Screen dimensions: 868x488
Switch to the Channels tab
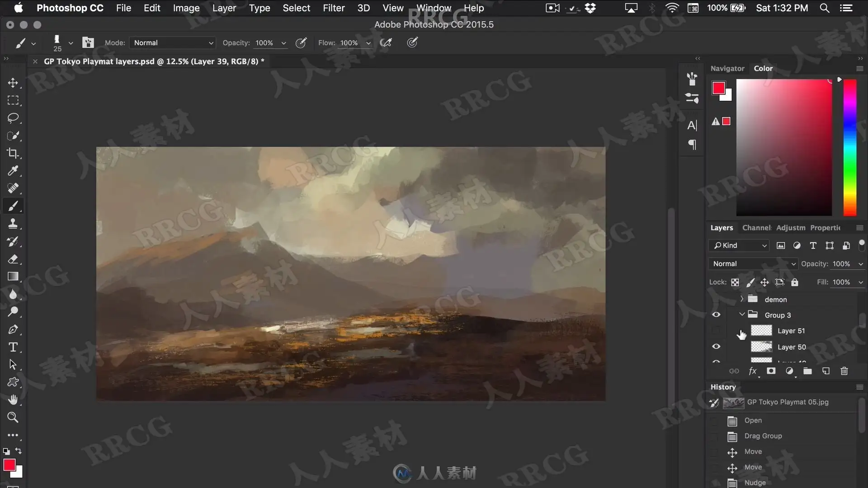(757, 228)
